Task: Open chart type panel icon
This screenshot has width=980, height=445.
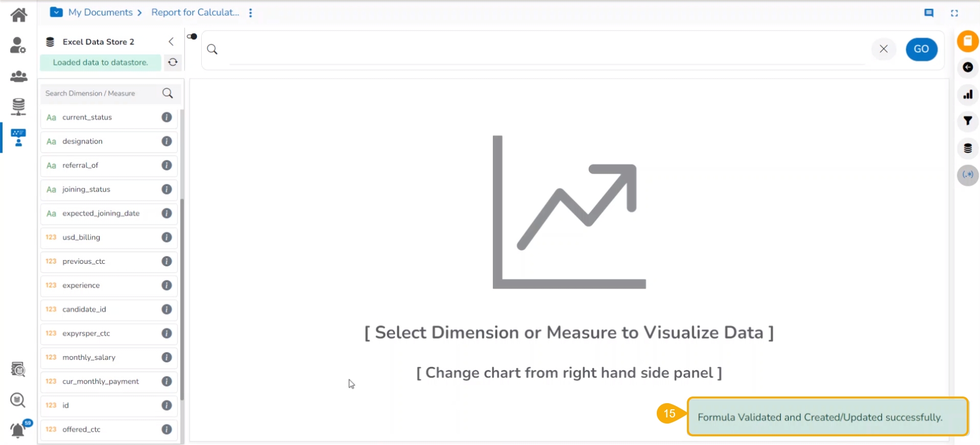Action: click(968, 94)
